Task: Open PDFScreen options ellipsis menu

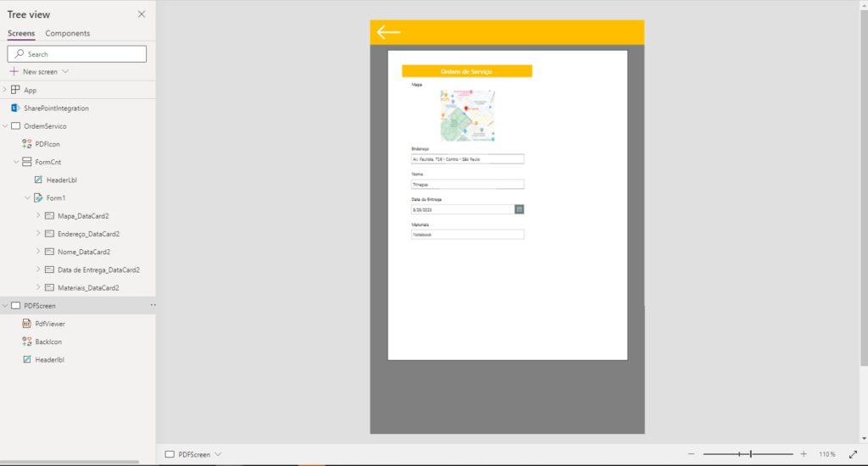Action: (153, 305)
